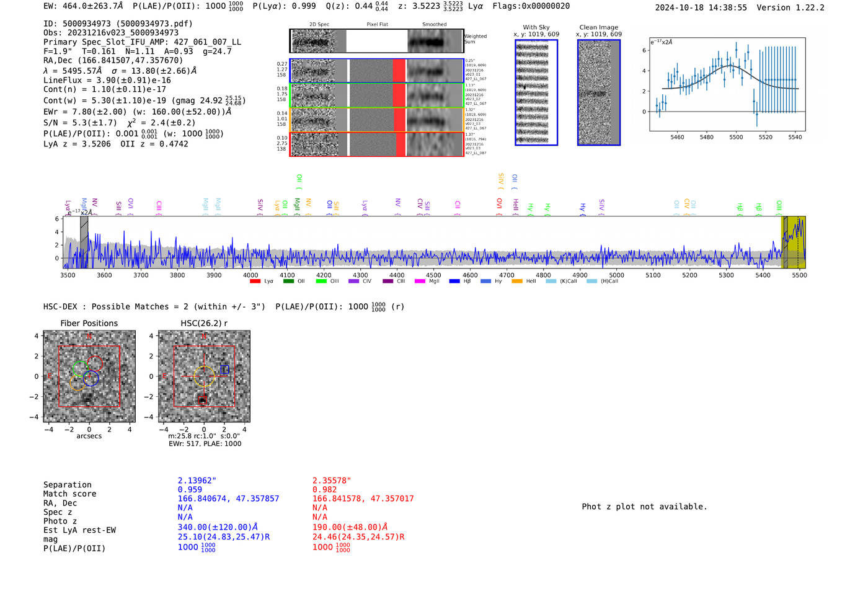Viewport: 868px width, 591px height.
Task: Click the green fiber circle in Fiber Positions
Action: coord(80,369)
